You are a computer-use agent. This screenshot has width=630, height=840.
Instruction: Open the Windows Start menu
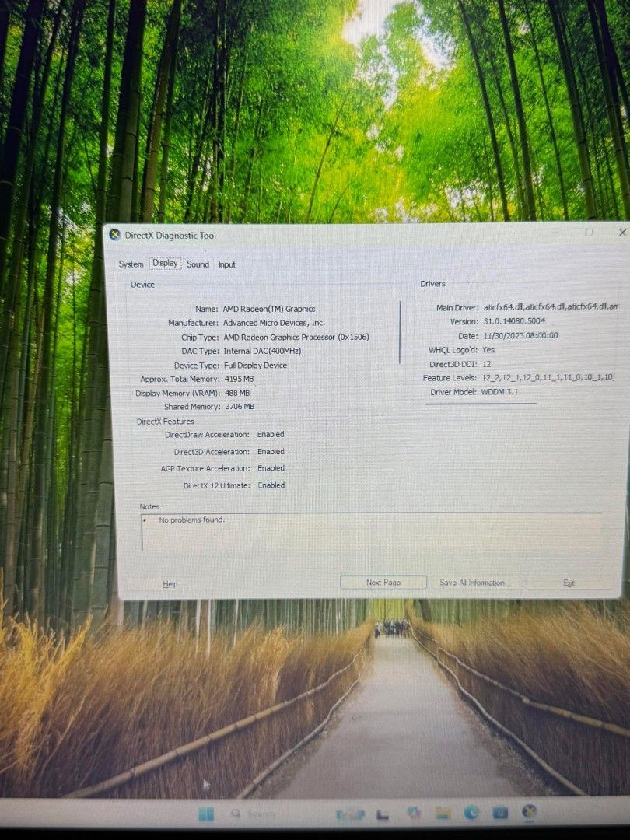(205, 814)
